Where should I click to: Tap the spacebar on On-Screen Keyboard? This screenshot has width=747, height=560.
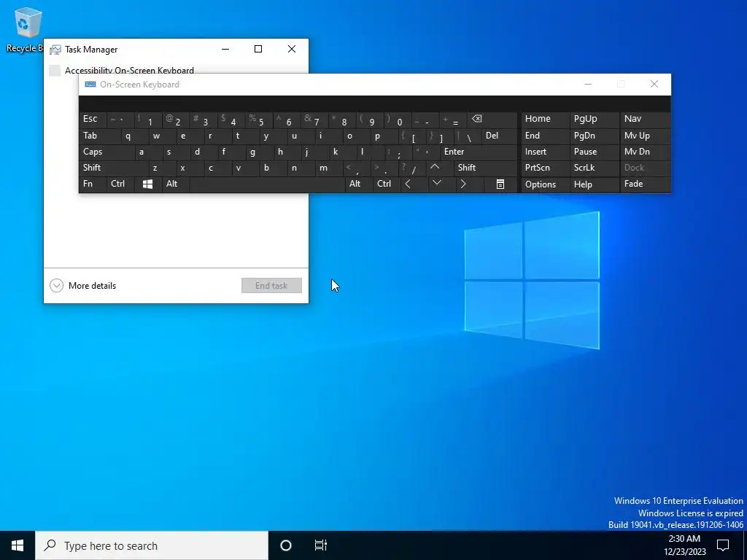pyautogui.click(x=267, y=184)
